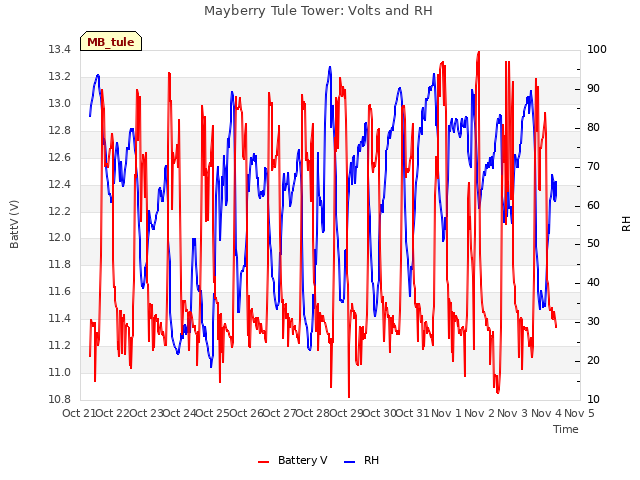Click the 10 RH tick label
The width and height of the screenshot is (640, 480).
[593, 399]
